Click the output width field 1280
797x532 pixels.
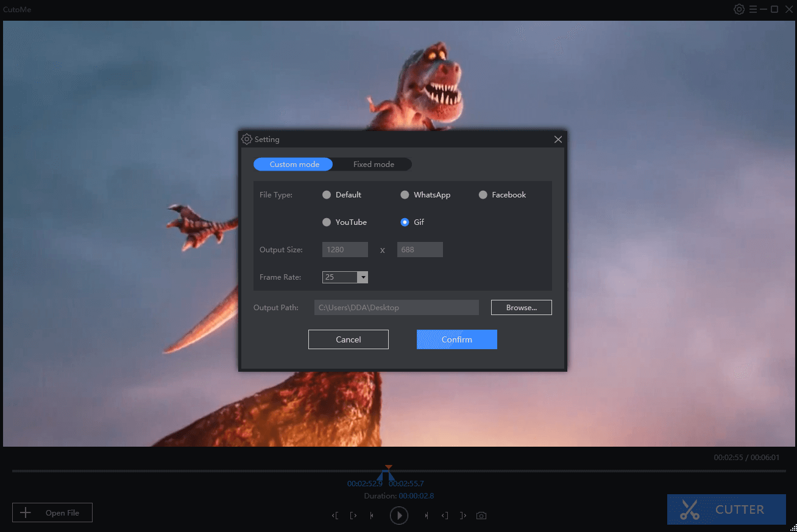point(345,250)
